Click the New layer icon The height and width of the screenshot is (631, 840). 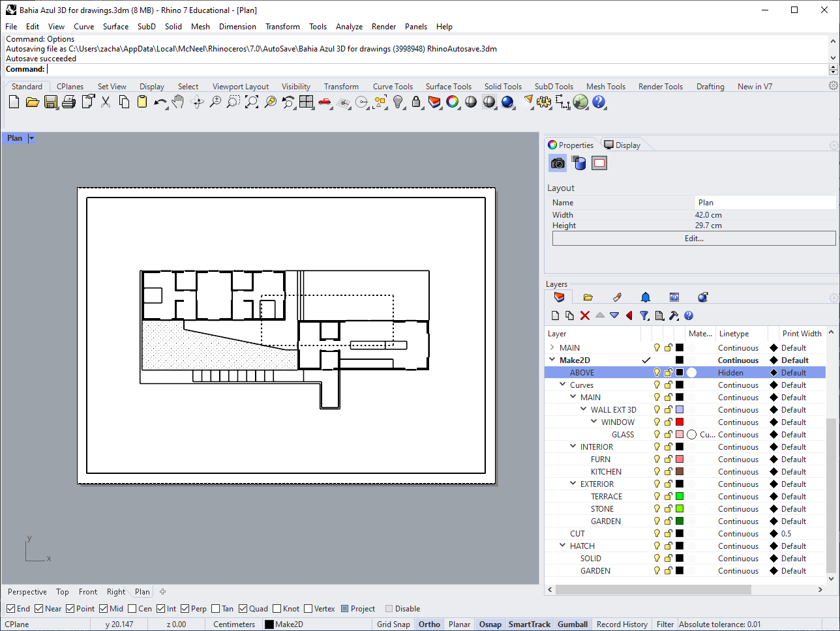(555, 315)
